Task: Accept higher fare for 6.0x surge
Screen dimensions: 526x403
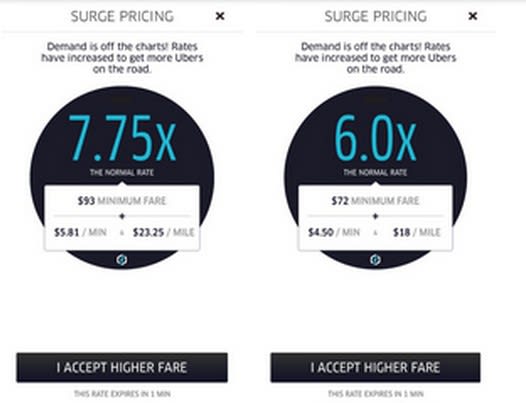Action: pyautogui.click(x=375, y=367)
